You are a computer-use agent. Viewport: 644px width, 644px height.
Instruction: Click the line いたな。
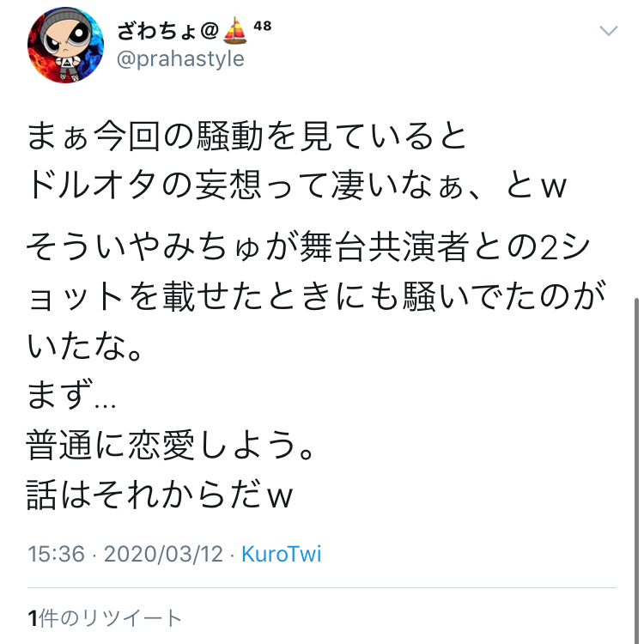85,346
